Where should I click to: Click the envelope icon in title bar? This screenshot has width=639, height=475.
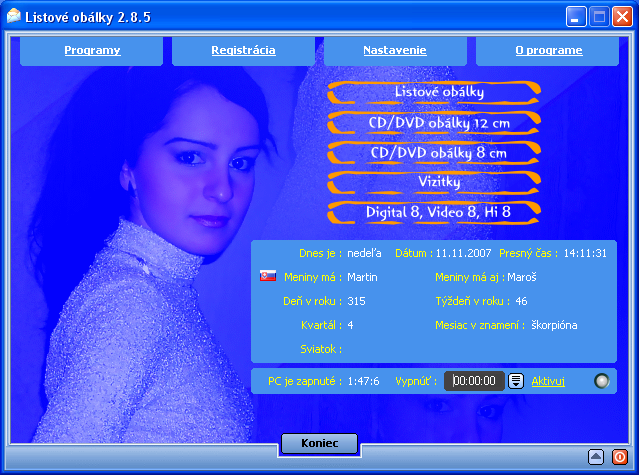click(x=14, y=16)
